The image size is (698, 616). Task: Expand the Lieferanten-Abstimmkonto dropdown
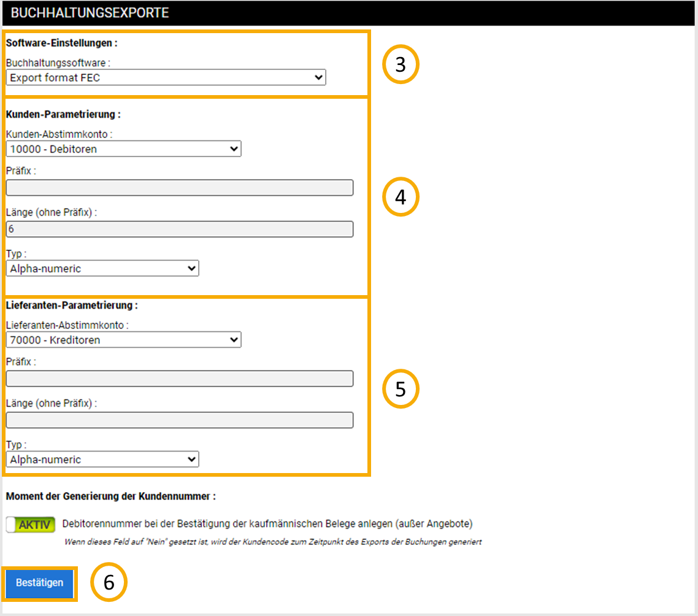[x=123, y=339]
